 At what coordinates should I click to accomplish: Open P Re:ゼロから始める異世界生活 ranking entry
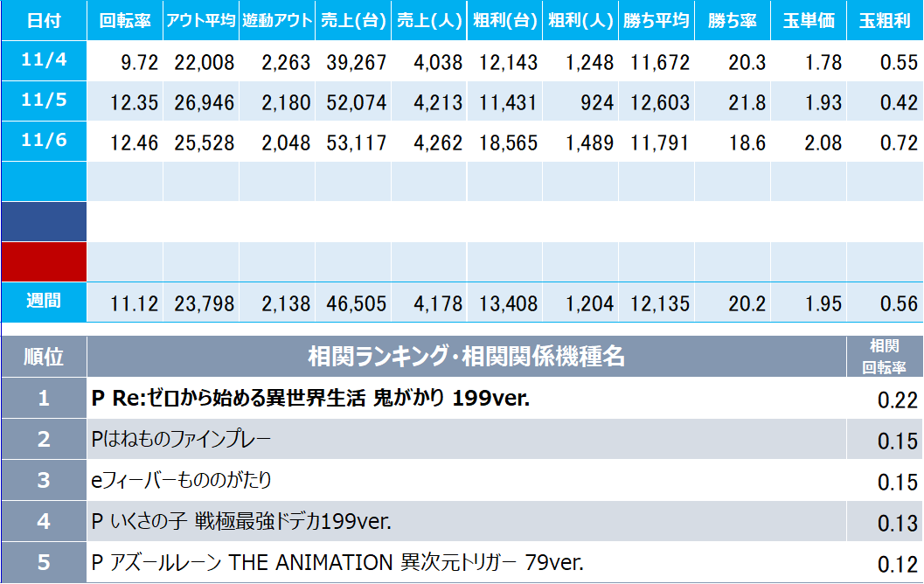[311, 399]
